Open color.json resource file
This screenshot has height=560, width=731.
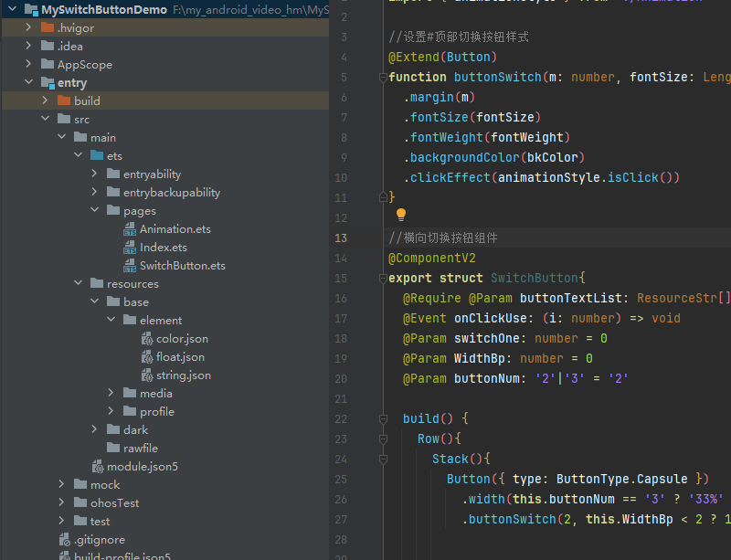click(x=182, y=339)
